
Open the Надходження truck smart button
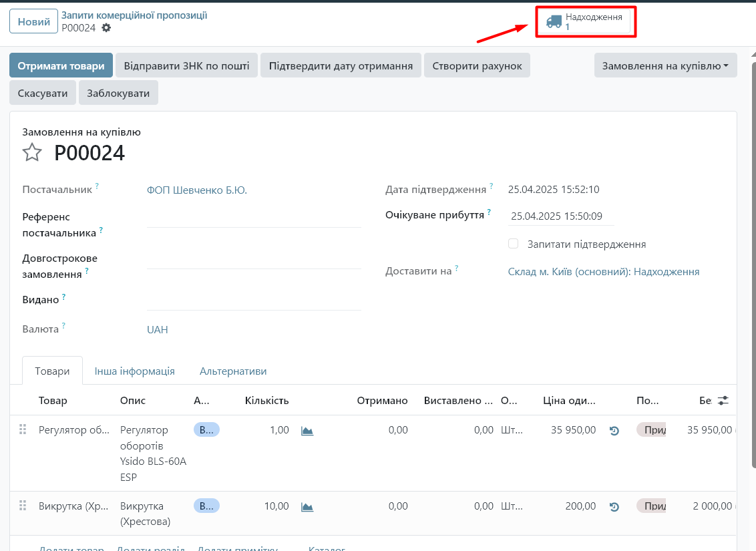pyautogui.click(x=584, y=21)
